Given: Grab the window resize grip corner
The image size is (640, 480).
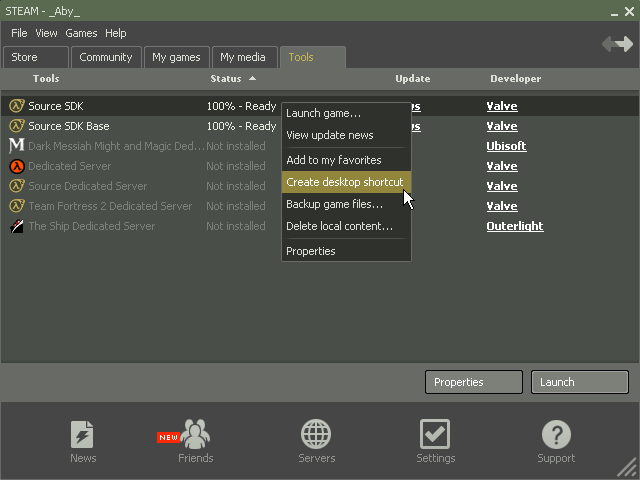Looking at the screenshot, I should click(x=628, y=469).
